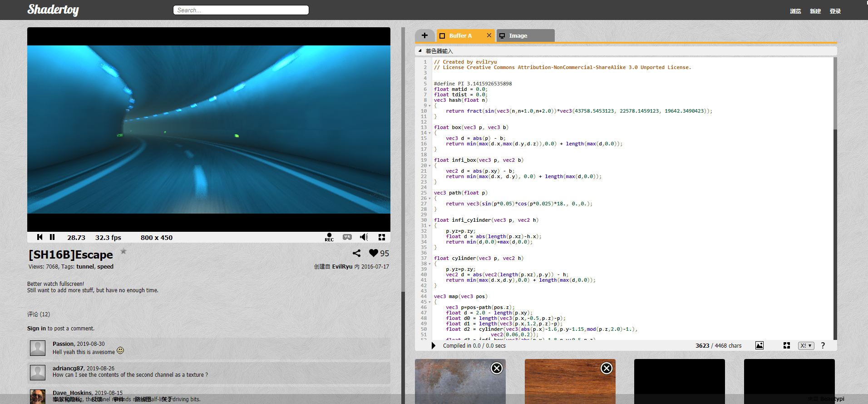Focus the Search box
Viewport: 868px width, 404px height.
pos(241,10)
